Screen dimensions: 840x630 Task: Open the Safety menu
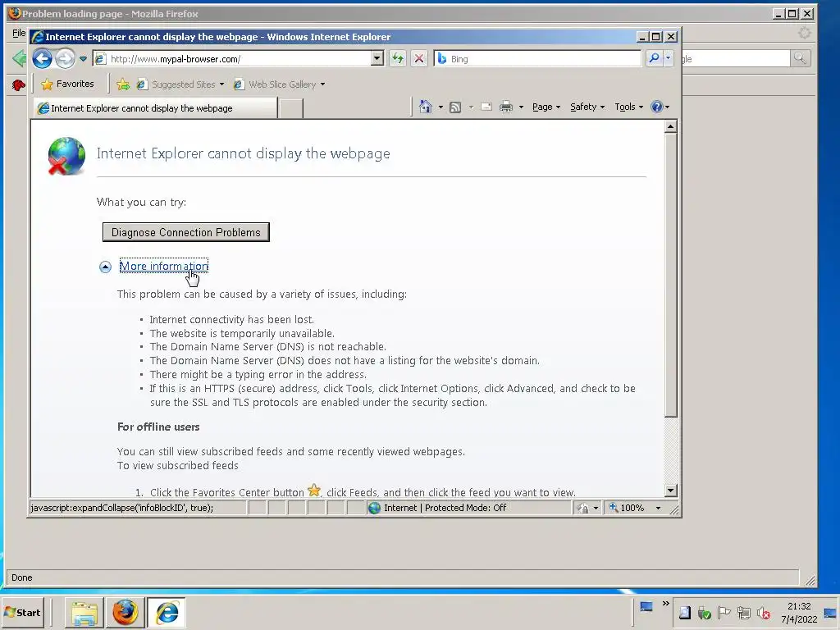click(x=587, y=107)
